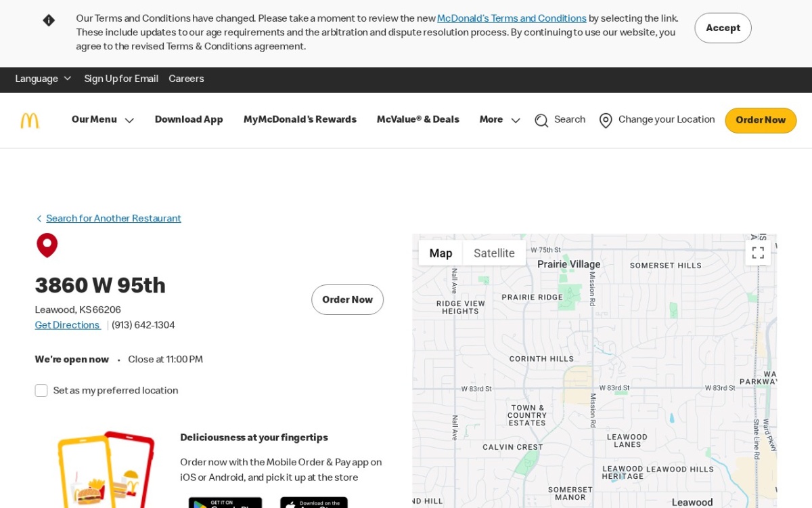The height and width of the screenshot is (508, 812).
Task: Click Search for Another Restaurant link
Action: [x=114, y=219]
